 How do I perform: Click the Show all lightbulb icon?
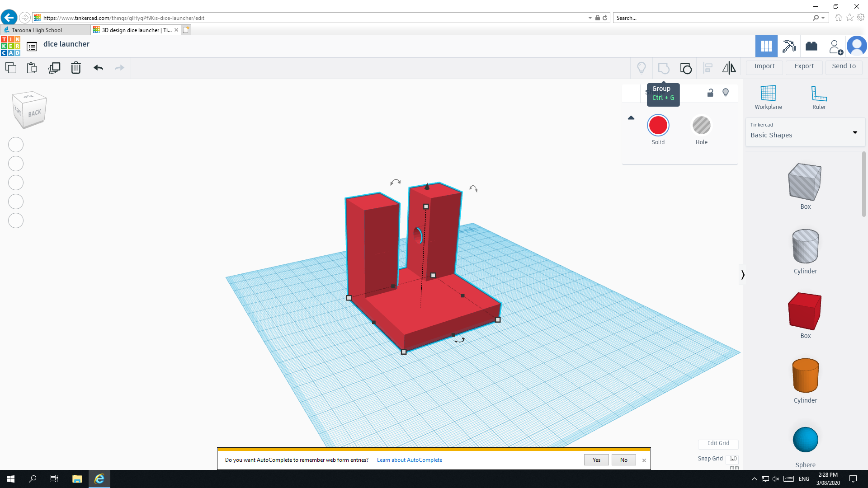coord(642,68)
